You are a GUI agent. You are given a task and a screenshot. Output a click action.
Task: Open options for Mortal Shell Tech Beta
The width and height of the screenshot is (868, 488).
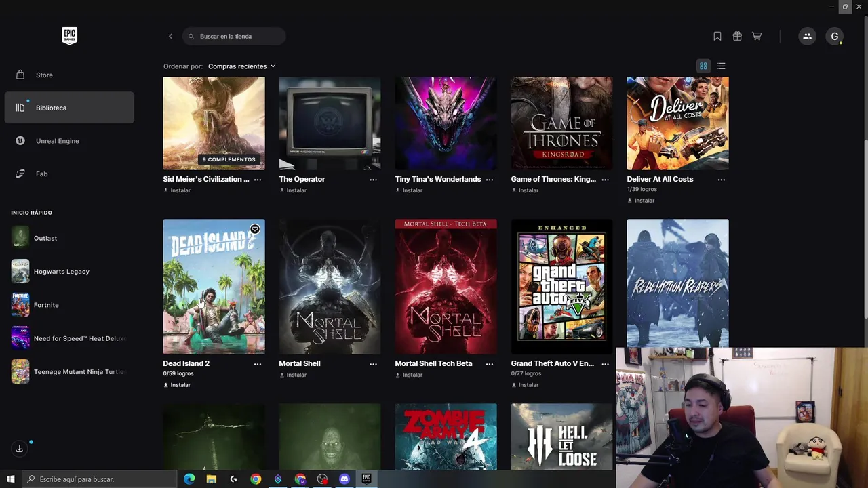point(490,364)
